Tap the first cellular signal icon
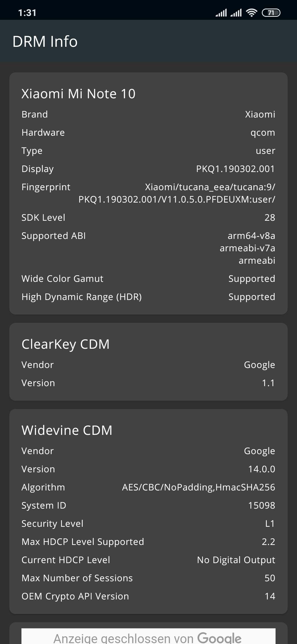 coord(221,13)
